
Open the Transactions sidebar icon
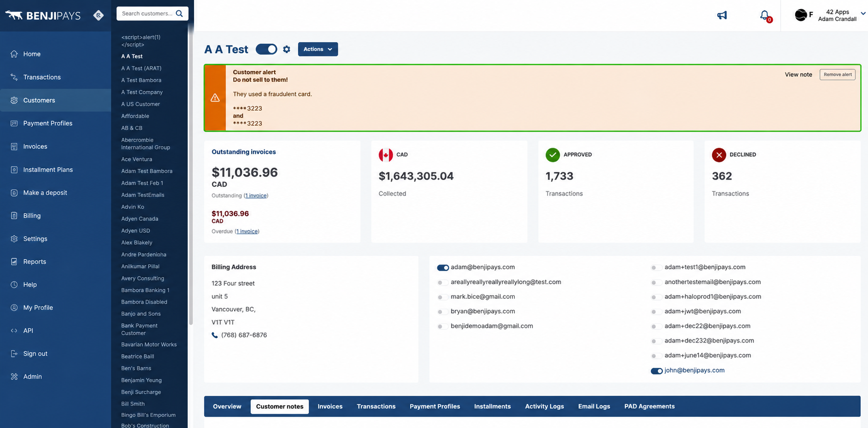click(x=14, y=77)
